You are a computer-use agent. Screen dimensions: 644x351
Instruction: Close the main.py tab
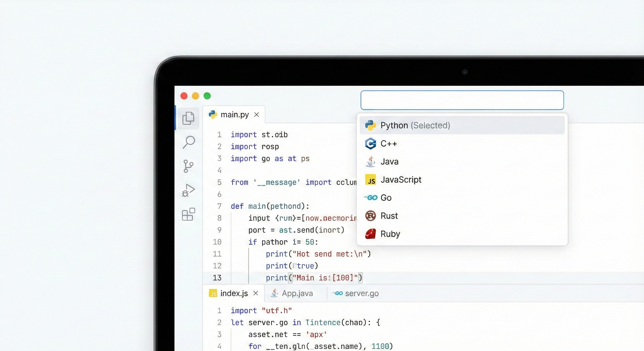pyautogui.click(x=257, y=114)
